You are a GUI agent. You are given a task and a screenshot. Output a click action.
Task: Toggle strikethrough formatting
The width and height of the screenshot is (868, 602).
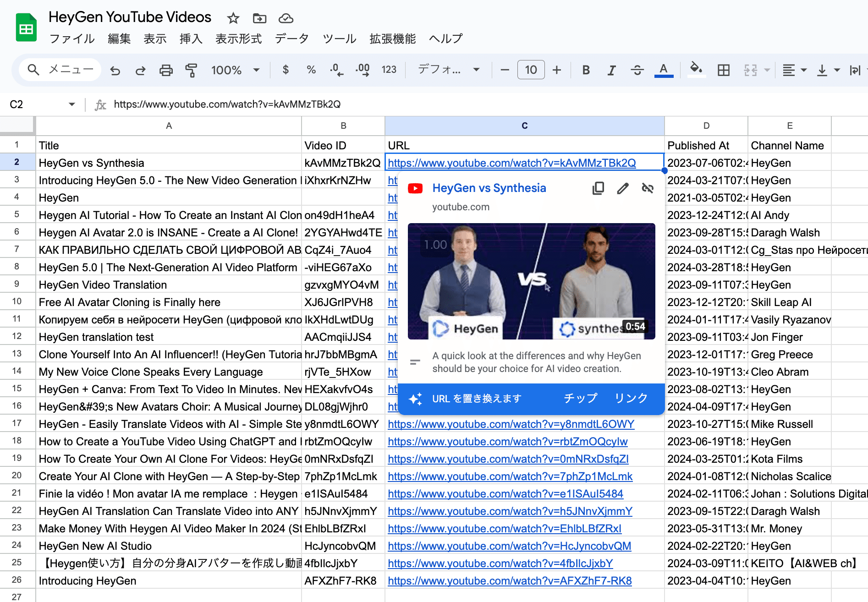[637, 70]
